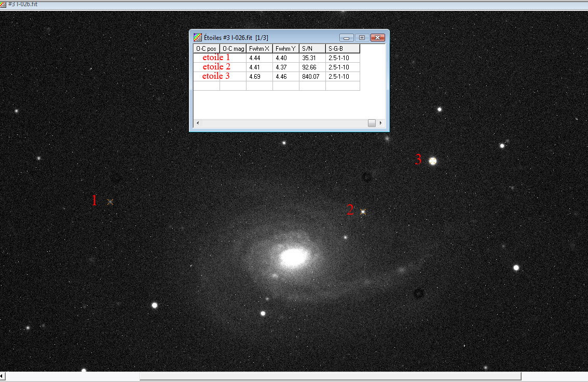Click the Étoiles window title icon

198,37
